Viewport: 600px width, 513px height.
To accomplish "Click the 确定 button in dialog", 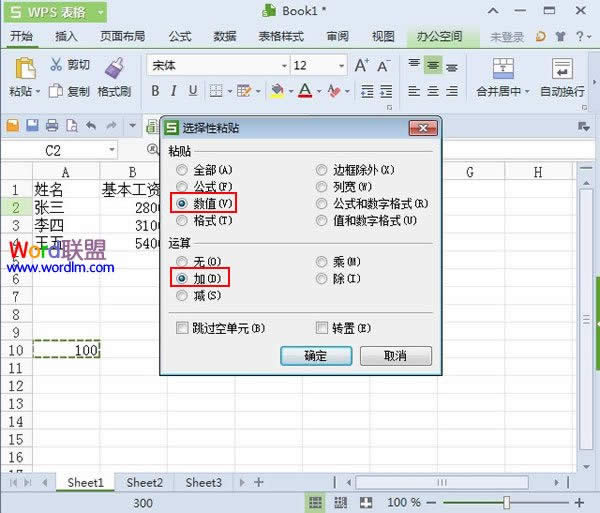I will 316,356.
